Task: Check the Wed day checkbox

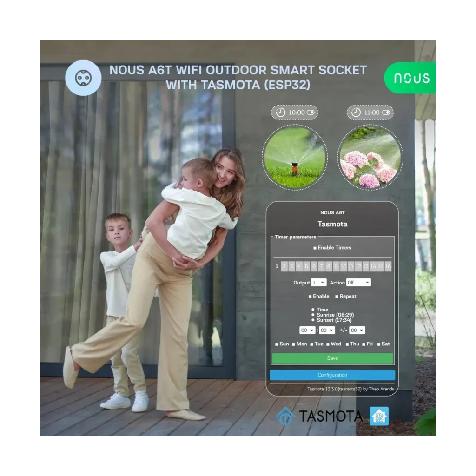Action: [328, 344]
